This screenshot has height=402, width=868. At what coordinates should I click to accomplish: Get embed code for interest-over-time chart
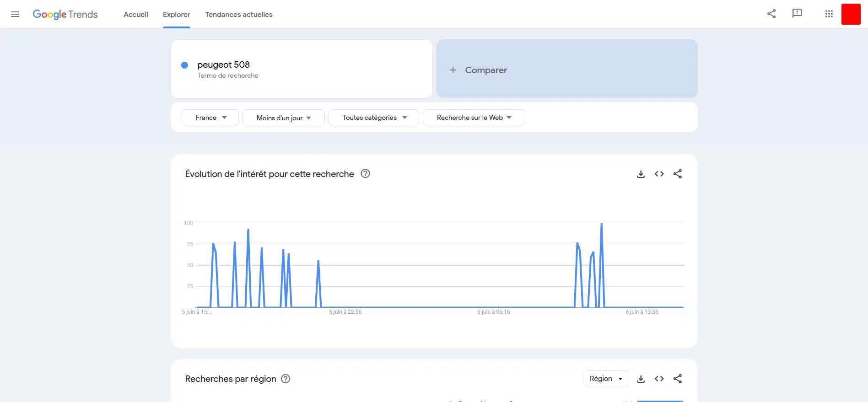pyautogui.click(x=659, y=174)
